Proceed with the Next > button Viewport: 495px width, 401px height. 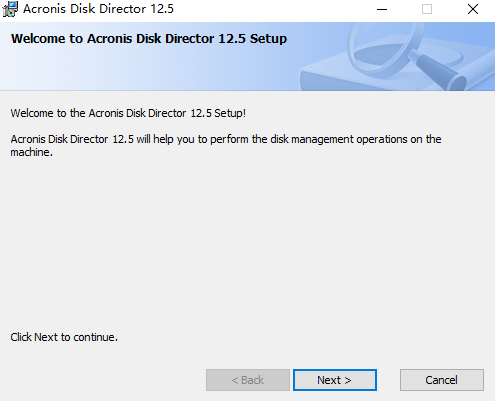pyautogui.click(x=335, y=380)
